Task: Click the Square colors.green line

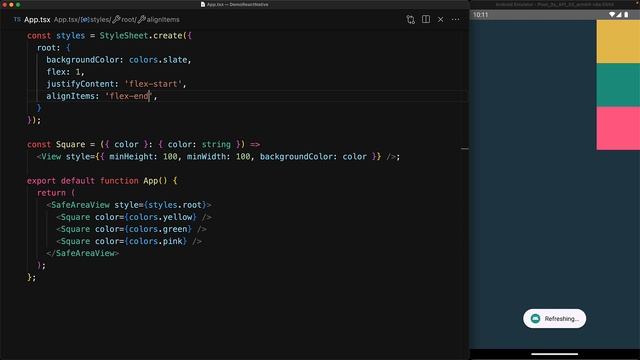Action: tap(131, 229)
